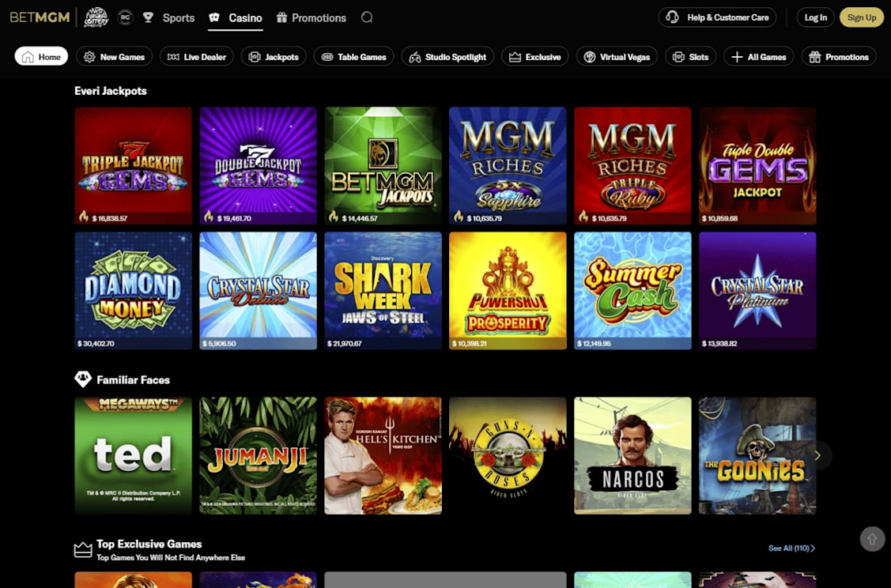Launch Double Jackpot Gems game
The width and height of the screenshot is (891, 588).
(x=258, y=165)
